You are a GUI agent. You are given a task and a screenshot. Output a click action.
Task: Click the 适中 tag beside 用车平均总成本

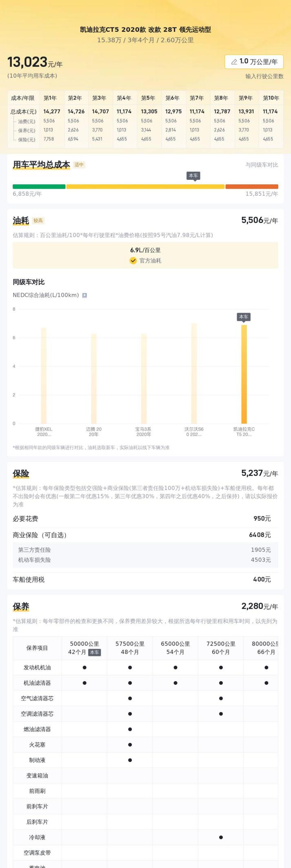79,165
